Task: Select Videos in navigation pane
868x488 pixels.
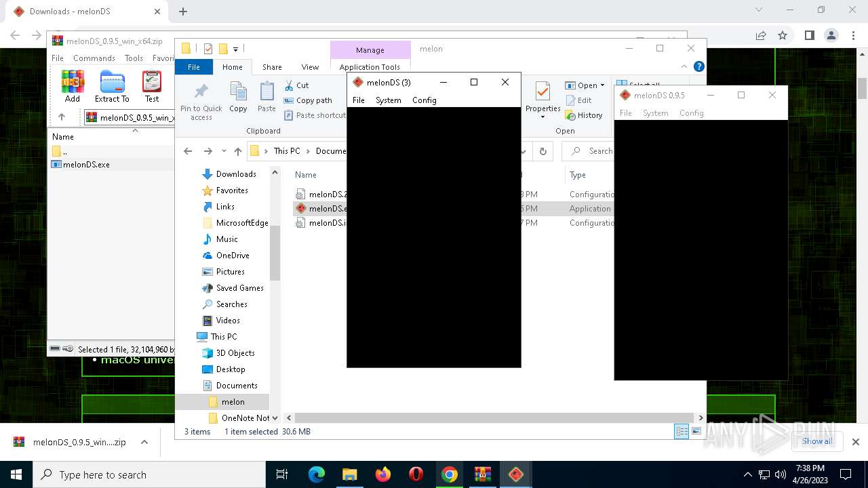Action: pyautogui.click(x=228, y=321)
